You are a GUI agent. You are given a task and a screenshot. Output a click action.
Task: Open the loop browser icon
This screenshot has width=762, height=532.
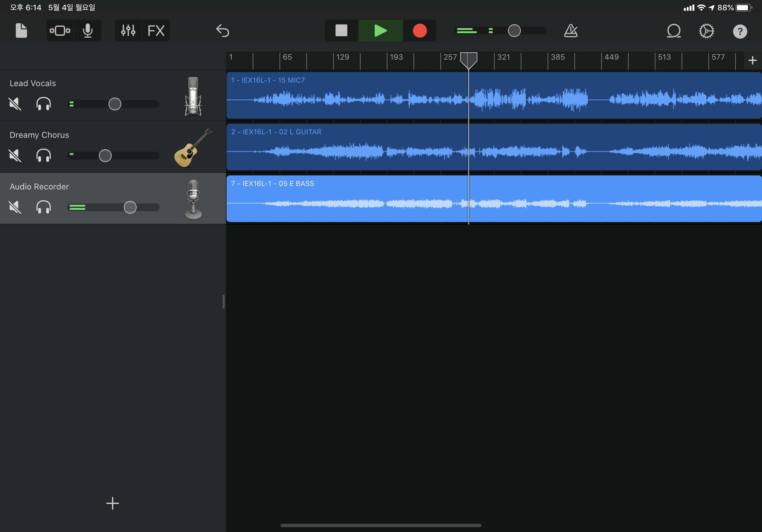coord(674,31)
